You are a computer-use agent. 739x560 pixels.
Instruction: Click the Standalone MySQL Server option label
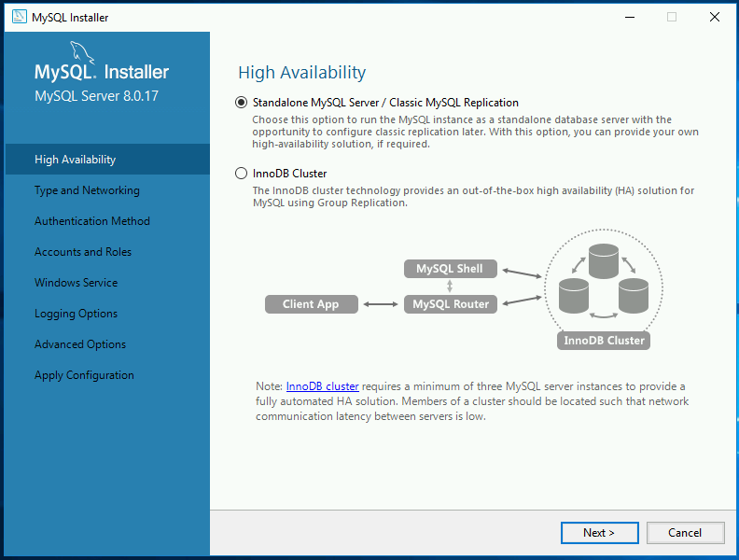pyautogui.click(x=385, y=103)
